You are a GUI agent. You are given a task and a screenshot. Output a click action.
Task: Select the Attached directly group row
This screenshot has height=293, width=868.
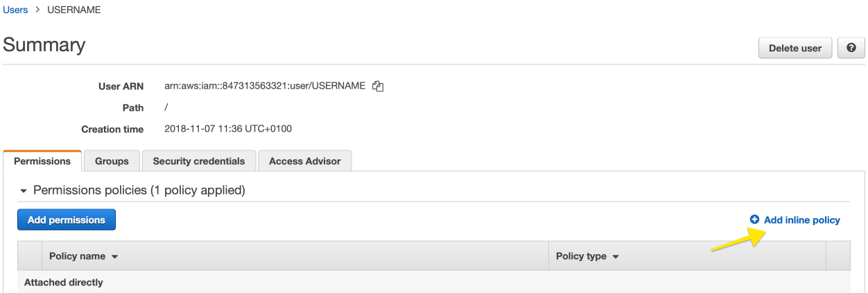[x=64, y=282]
